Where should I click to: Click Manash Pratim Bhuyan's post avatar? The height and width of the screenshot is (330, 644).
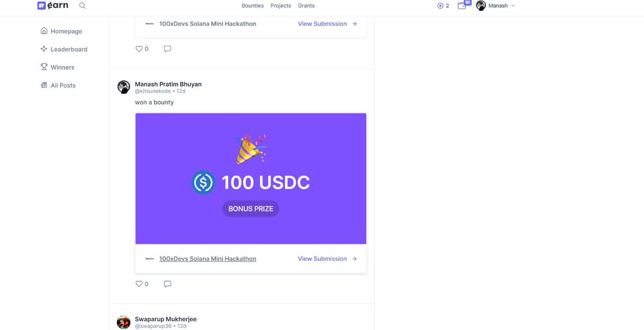[x=124, y=87]
